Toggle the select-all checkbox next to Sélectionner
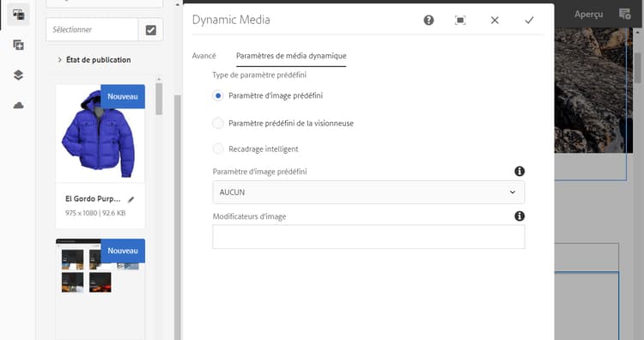 (x=151, y=29)
